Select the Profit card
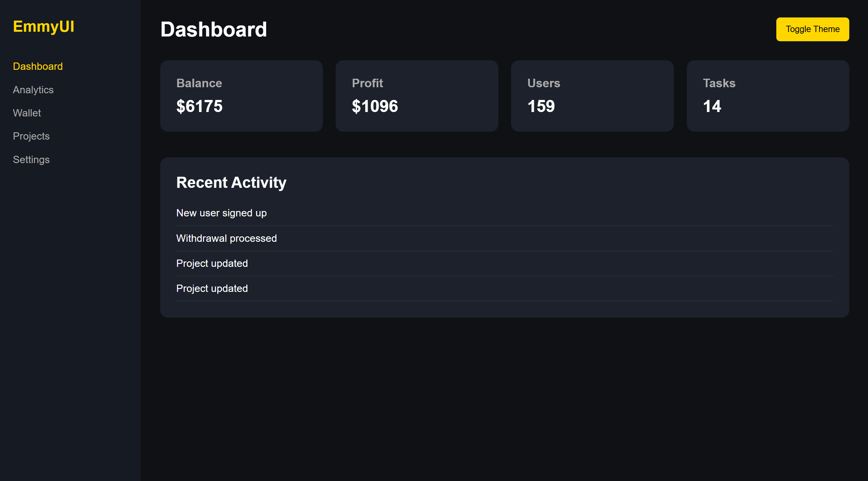Viewport: 868px width, 481px height. 417,96
